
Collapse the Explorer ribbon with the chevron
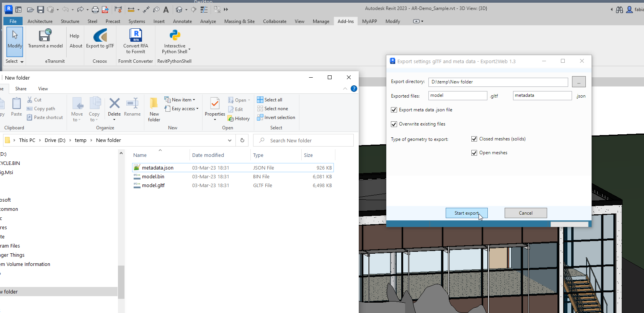tap(345, 89)
